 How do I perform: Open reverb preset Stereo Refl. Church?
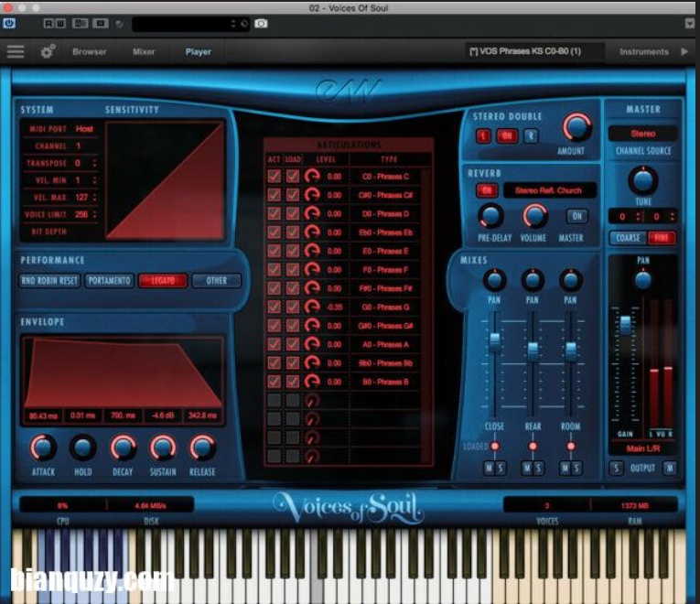pyautogui.click(x=549, y=190)
